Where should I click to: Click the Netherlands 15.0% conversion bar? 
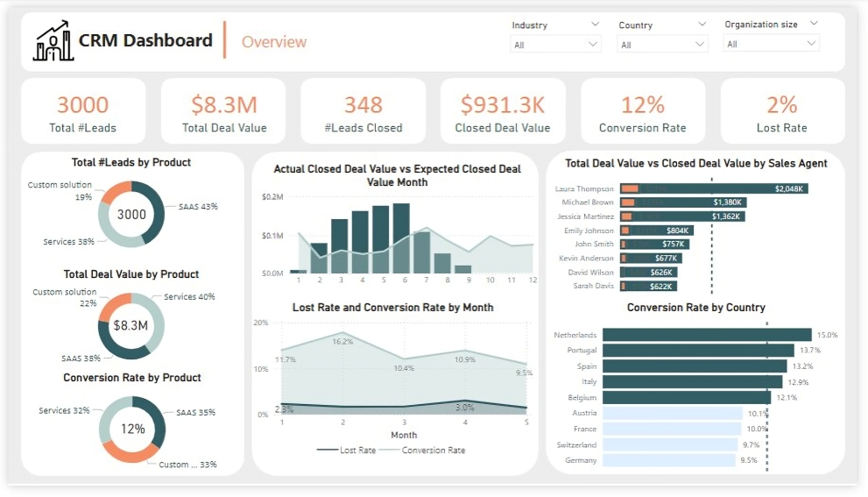click(707, 335)
